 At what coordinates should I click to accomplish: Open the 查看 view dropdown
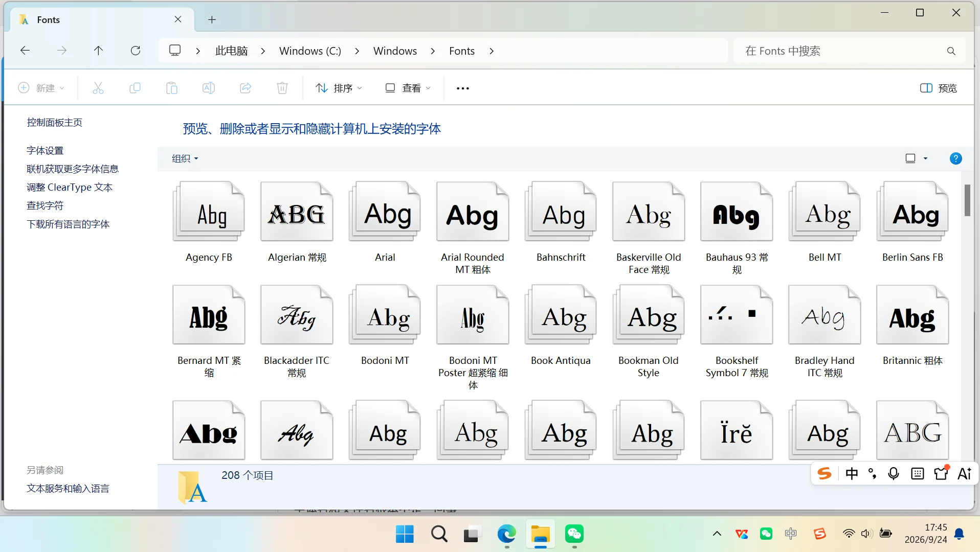coord(408,88)
